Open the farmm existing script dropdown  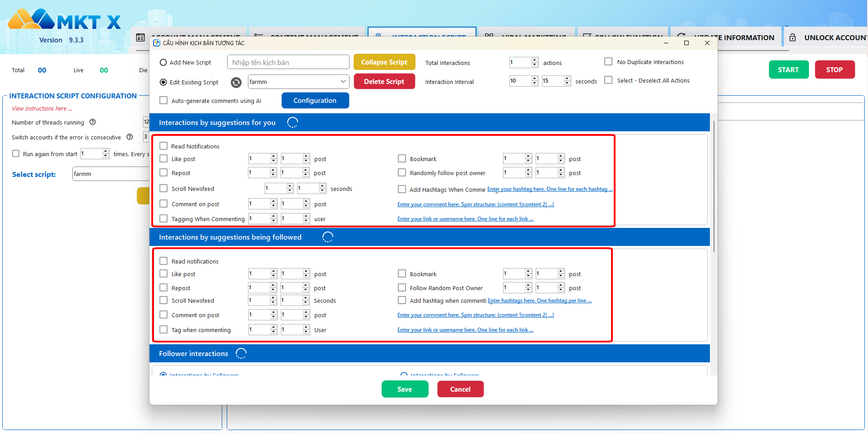[343, 82]
